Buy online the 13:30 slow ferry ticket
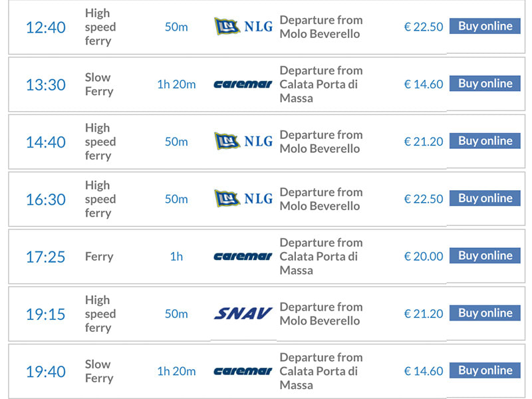 [485, 84]
